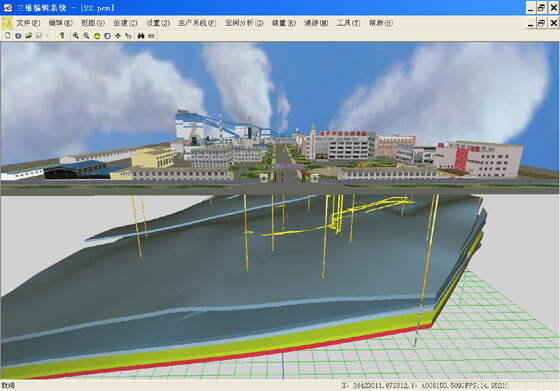The height and width of the screenshot is (391, 560).
Task: Open the 工具(T) tools menu
Action: click(x=348, y=23)
